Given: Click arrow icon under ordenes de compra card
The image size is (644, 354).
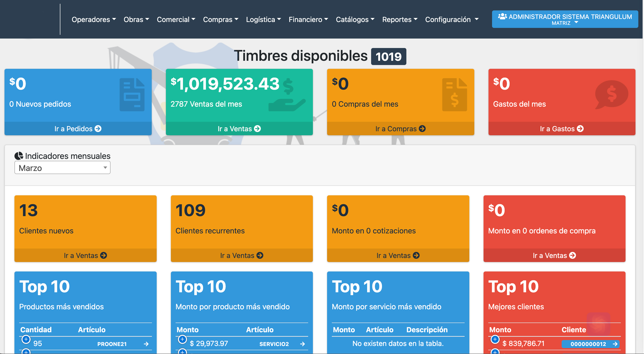Looking at the screenshot, I should pyautogui.click(x=573, y=255).
